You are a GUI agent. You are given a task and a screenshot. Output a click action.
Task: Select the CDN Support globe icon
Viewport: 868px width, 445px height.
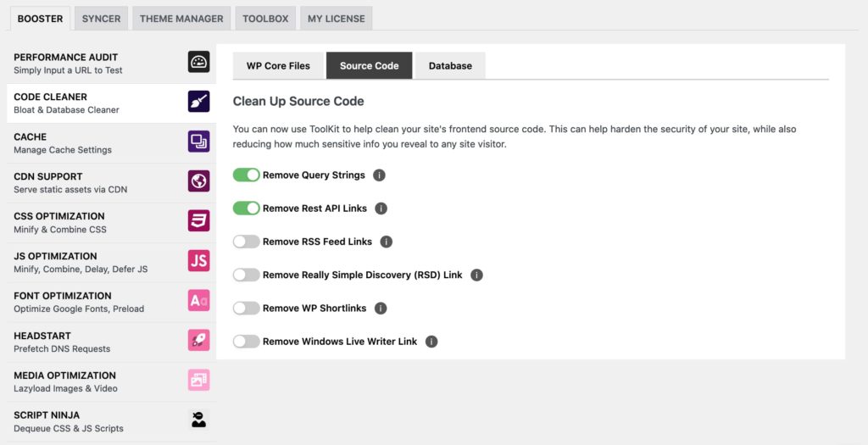tap(198, 181)
